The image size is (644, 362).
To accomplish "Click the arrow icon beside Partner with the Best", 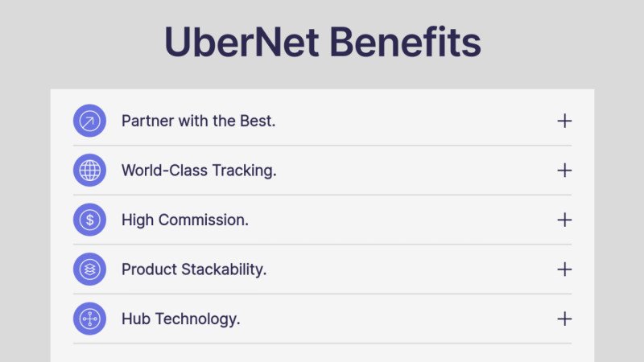I will [89, 121].
